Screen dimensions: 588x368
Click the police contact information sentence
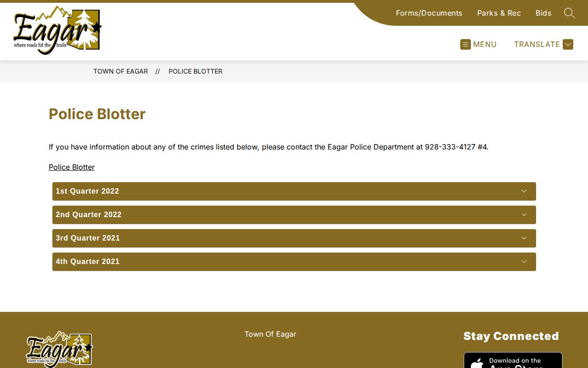(x=268, y=147)
